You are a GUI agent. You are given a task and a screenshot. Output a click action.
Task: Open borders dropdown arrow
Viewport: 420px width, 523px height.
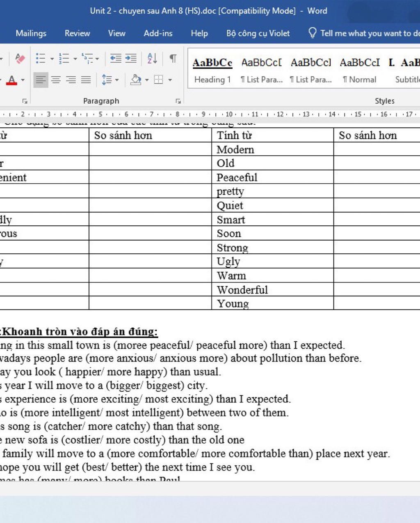point(170,80)
